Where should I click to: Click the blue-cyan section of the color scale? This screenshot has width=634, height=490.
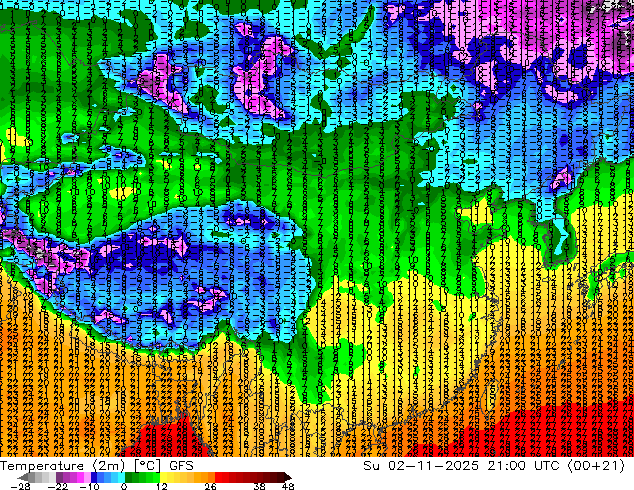(108, 477)
